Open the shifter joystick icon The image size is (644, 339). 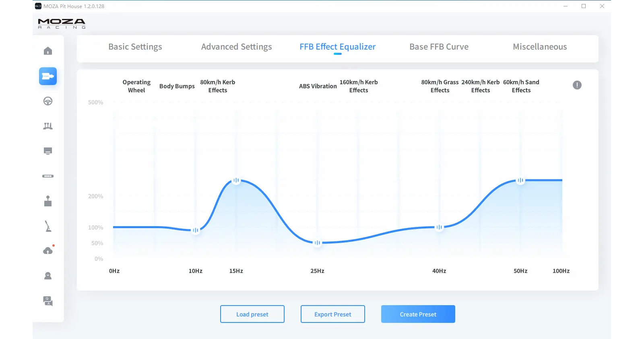pos(48,201)
